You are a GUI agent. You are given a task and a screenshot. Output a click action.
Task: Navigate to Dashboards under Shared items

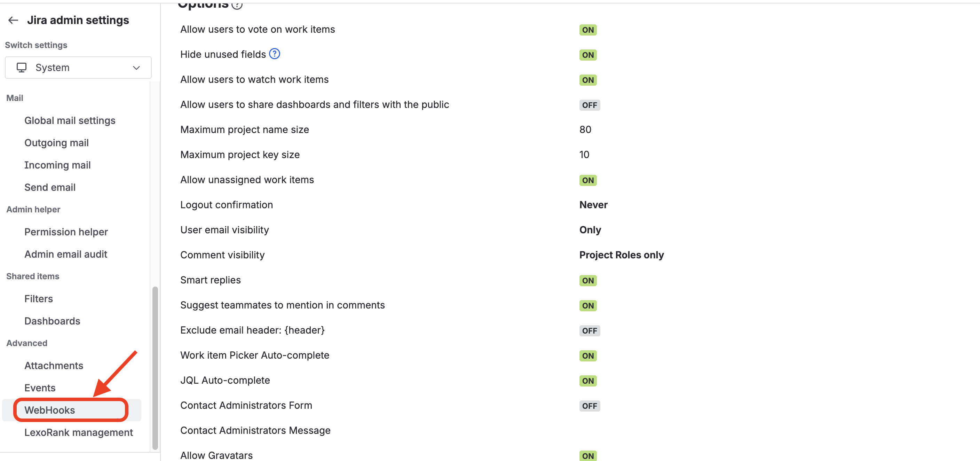click(52, 321)
